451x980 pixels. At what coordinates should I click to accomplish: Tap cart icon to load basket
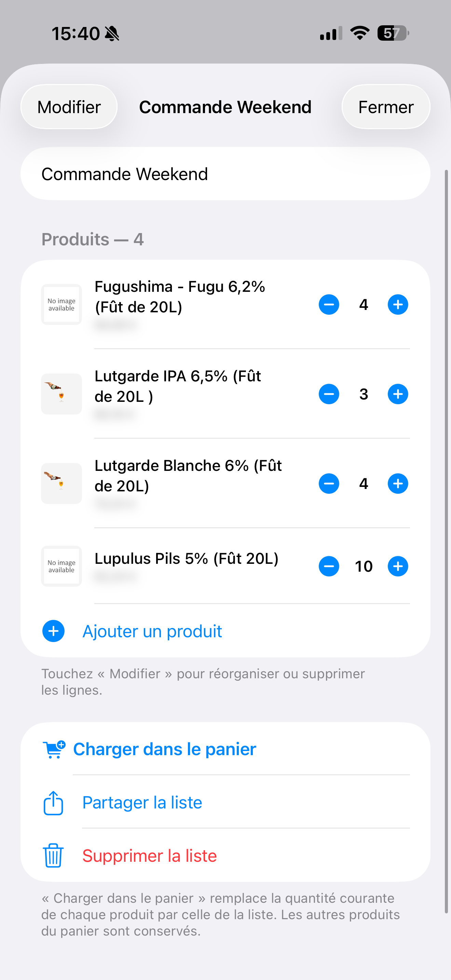click(54, 749)
